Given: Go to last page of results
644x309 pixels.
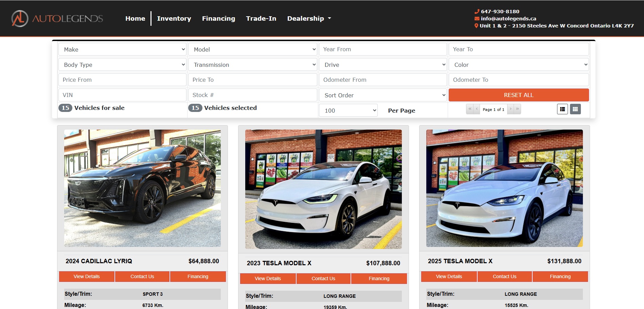Looking at the screenshot, I should click(517, 109).
